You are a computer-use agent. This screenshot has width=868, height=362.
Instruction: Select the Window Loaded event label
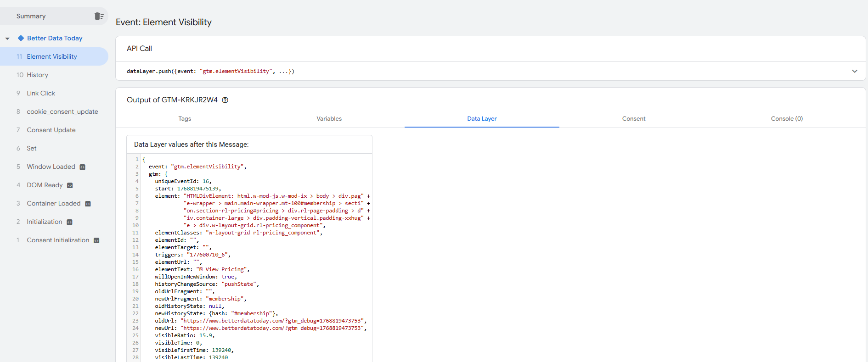[x=51, y=167]
